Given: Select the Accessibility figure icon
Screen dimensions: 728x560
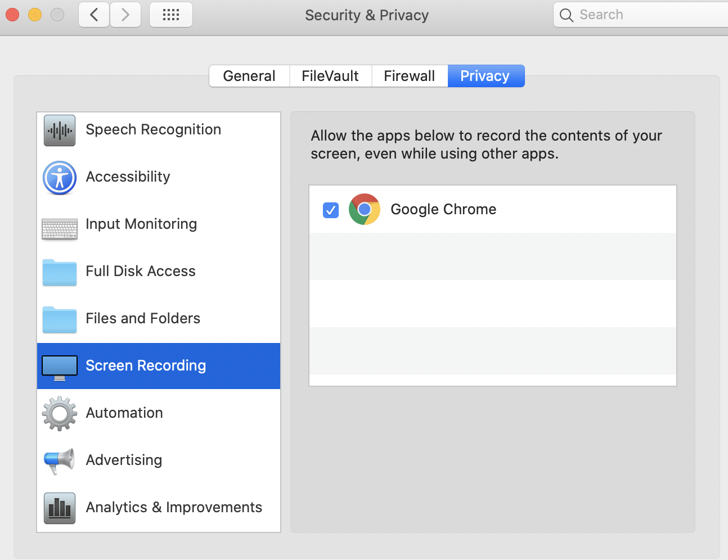Looking at the screenshot, I should [60, 178].
